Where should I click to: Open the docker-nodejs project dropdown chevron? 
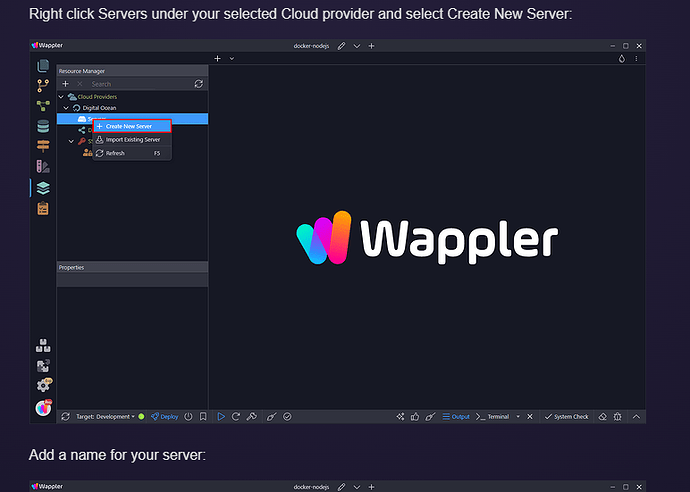click(356, 46)
